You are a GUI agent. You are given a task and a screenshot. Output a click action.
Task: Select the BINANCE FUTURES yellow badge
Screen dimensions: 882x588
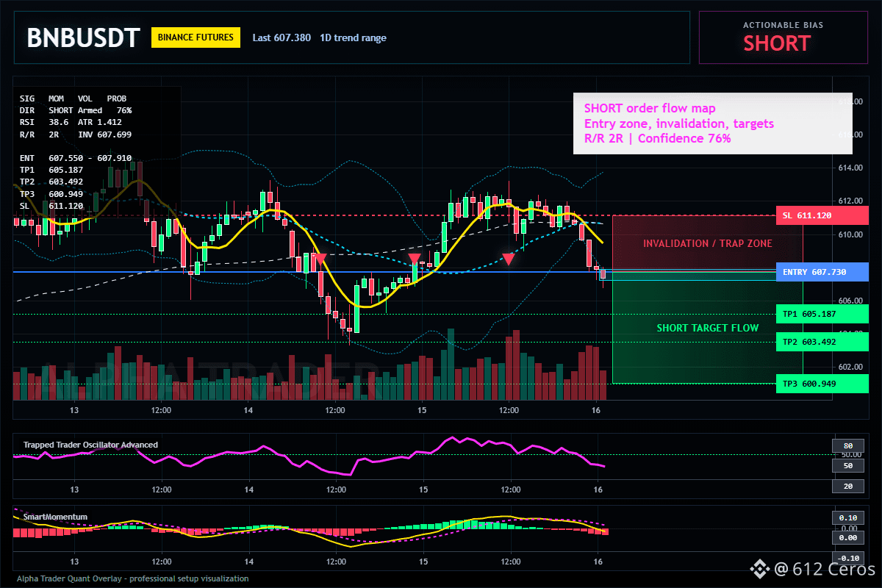(x=196, y=37)
